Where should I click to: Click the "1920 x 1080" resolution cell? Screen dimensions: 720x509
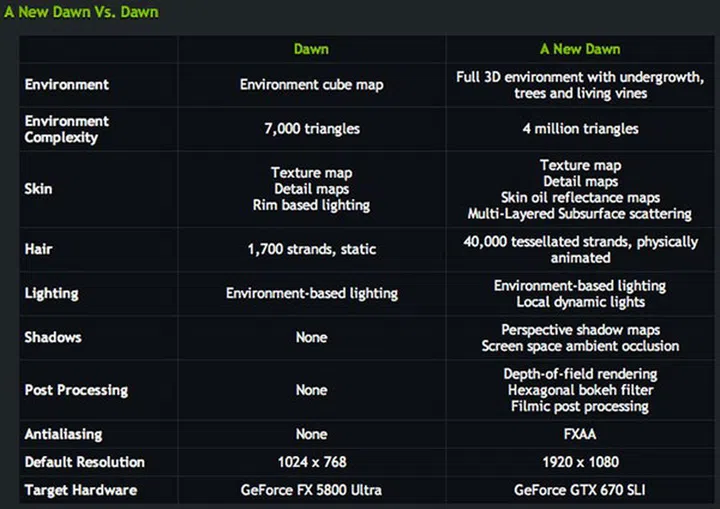tap(580, 462)
